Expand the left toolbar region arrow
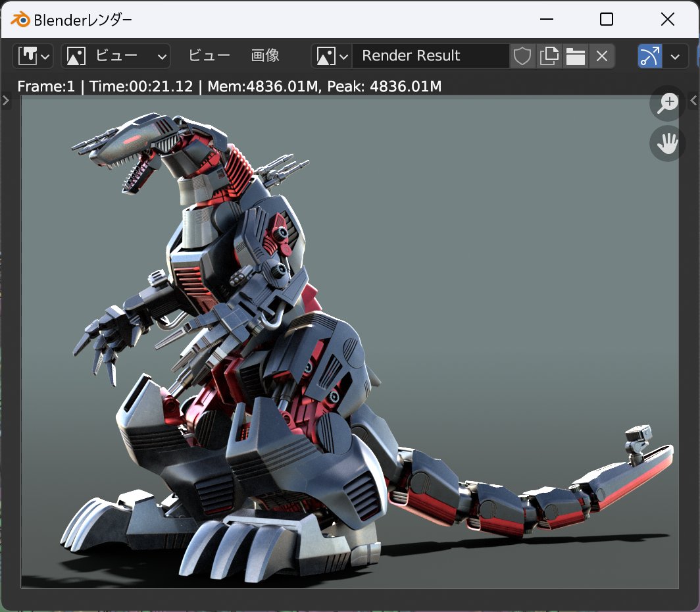Viewport: 700px width, 612px height. pos(6,101)
